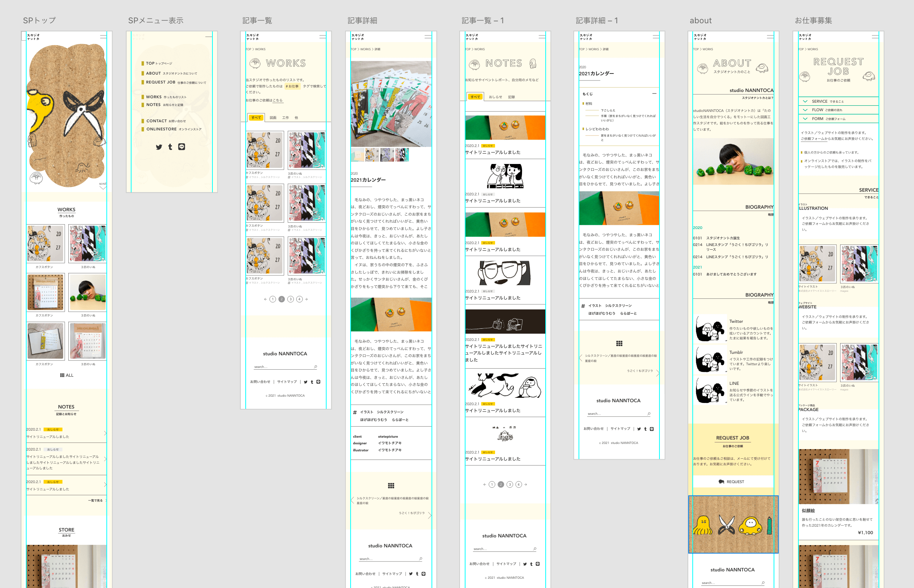Click the menu close line in SPメニュー表示
Viewport: 914px width, 588px height.
208,37
